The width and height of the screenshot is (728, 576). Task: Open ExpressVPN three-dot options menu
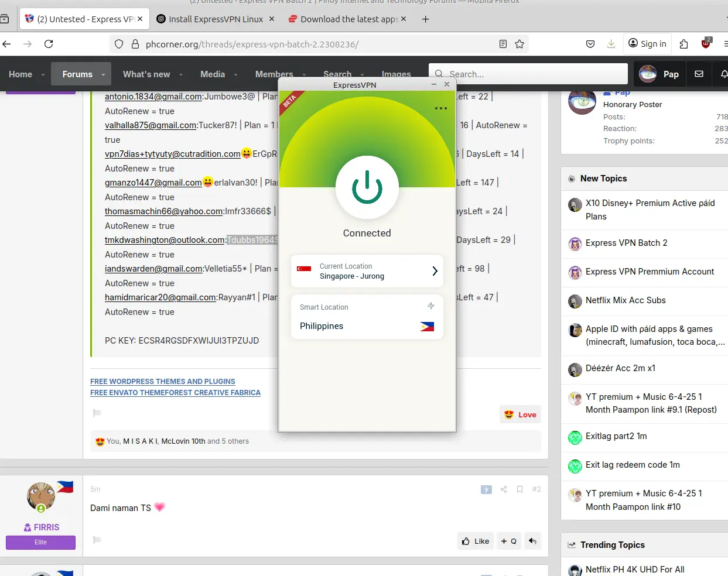[441, 108]
